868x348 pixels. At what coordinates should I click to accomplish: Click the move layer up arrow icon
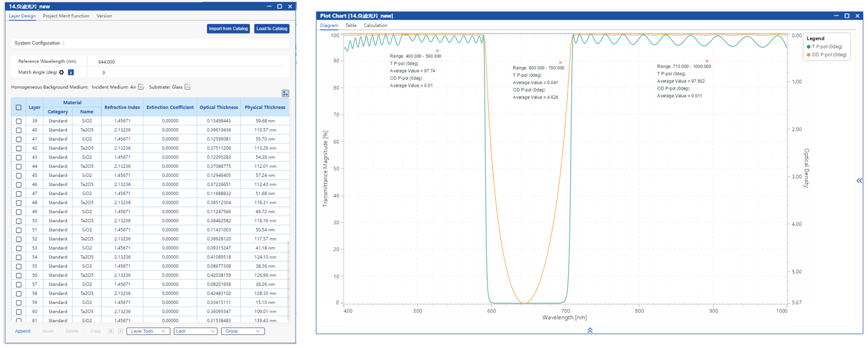pyautogui.click(x=111, y=331)
